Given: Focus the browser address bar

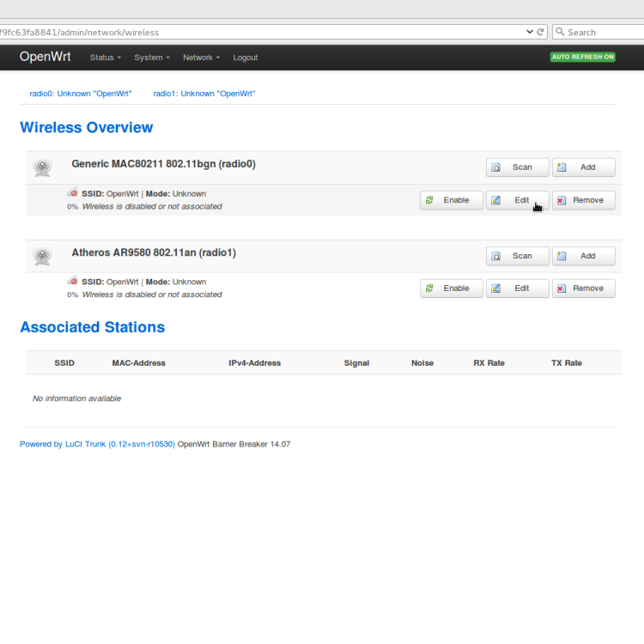Looking at the screenshot, I should 263,32.
